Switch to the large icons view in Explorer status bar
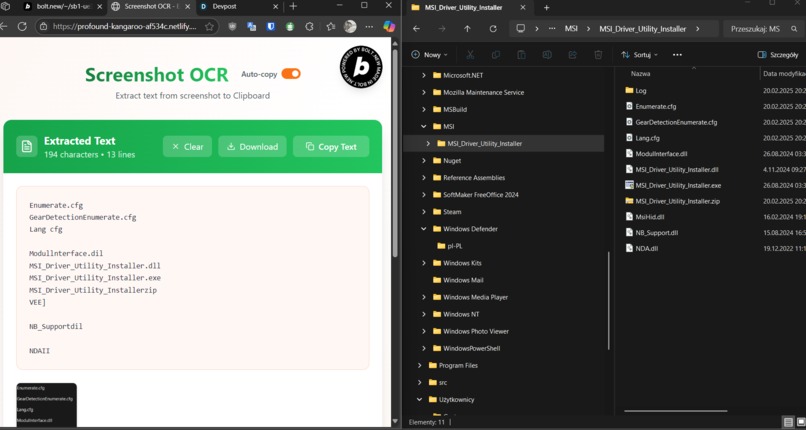Viewport: 806px width, 430px height. [801, 422]
